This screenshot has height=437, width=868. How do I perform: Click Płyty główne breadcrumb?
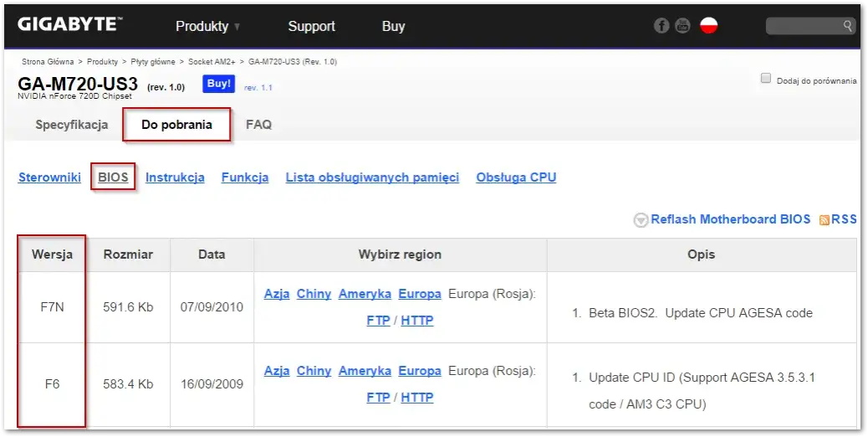(x=153, y=61)
